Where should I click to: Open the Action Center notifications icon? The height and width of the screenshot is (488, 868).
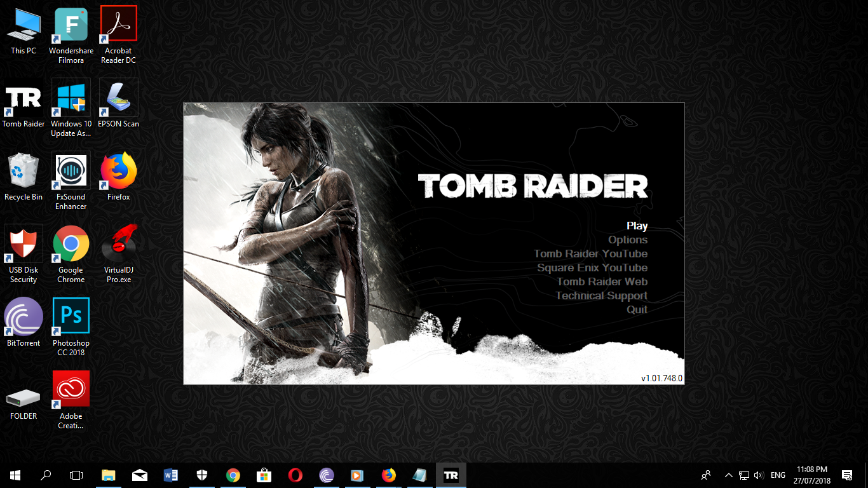pos(846,475)
